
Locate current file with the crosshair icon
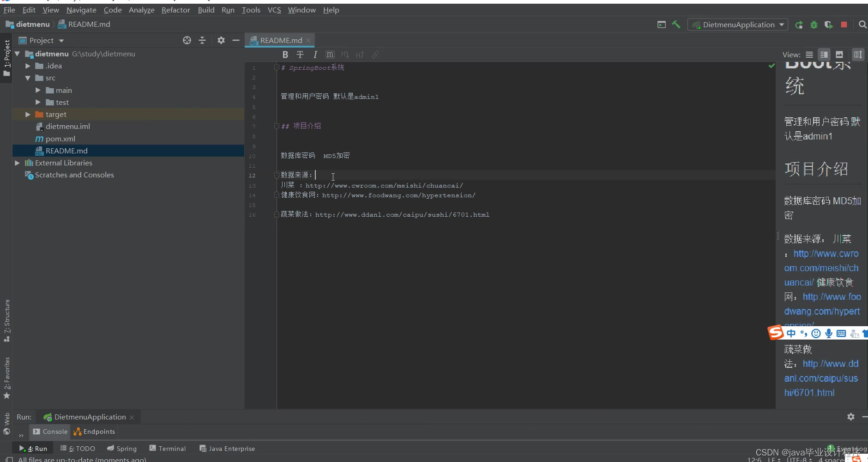tap(187, 40)
